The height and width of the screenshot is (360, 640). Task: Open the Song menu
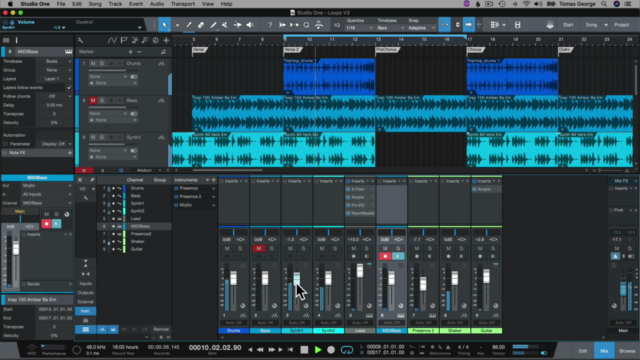[x=95, y=4]
